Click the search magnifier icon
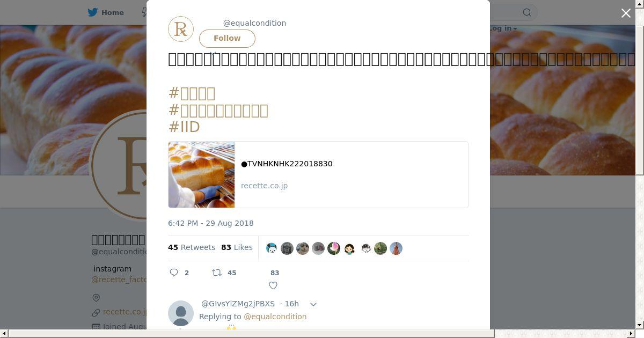The width and height of the screenshot is (644, 338). point(527,12)
